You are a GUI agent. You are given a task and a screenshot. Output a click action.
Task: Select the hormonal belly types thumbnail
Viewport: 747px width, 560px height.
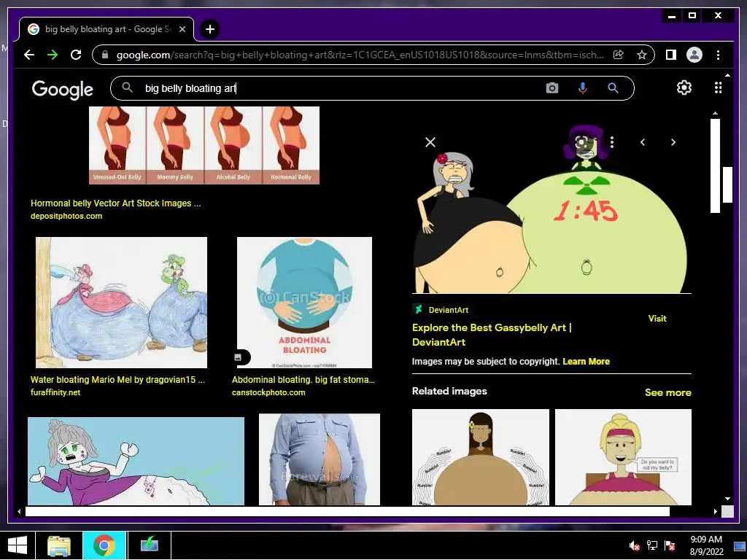point(204,145)
